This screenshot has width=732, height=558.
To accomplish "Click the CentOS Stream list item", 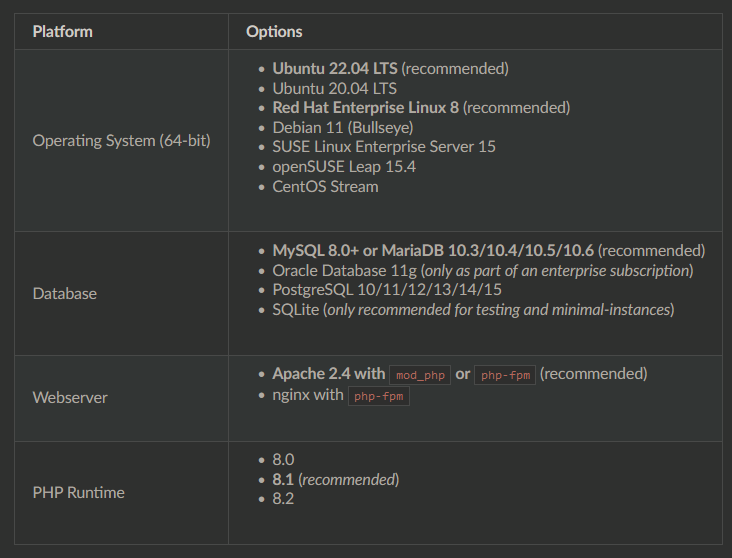I will tap(325, 186).
